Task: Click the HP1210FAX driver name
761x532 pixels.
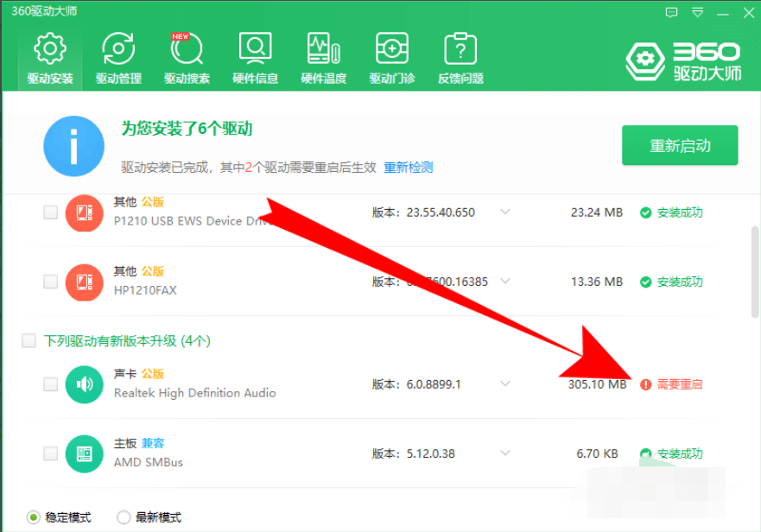Action: point(145,290)
